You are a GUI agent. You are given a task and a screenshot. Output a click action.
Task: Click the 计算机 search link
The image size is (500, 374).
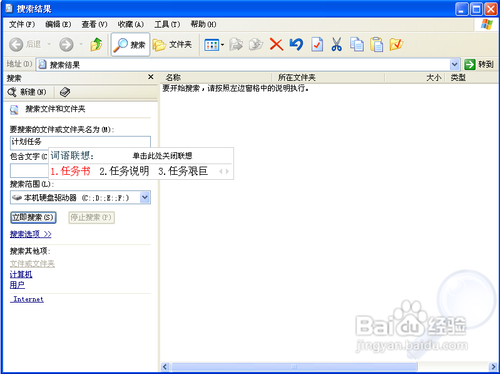21,274
